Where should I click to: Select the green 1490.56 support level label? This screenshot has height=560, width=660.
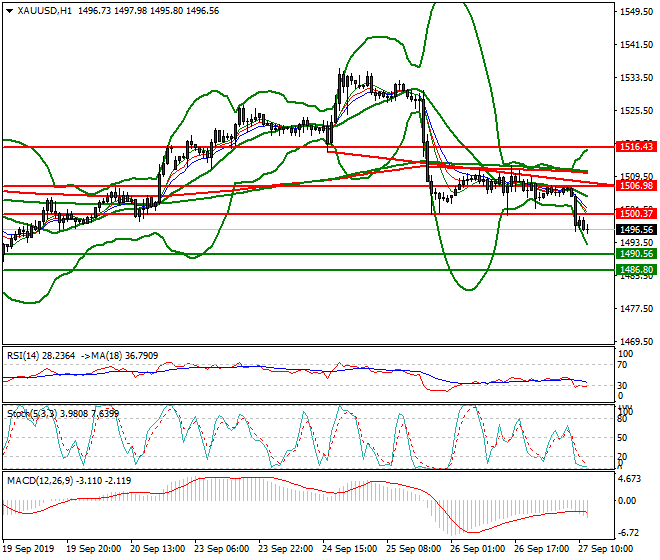pyautogui.click(x=636, y=254)
